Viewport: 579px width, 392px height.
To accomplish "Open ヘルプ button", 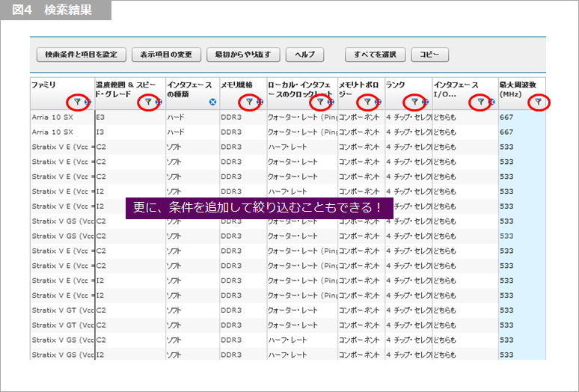I will click(x=304, y=55).
